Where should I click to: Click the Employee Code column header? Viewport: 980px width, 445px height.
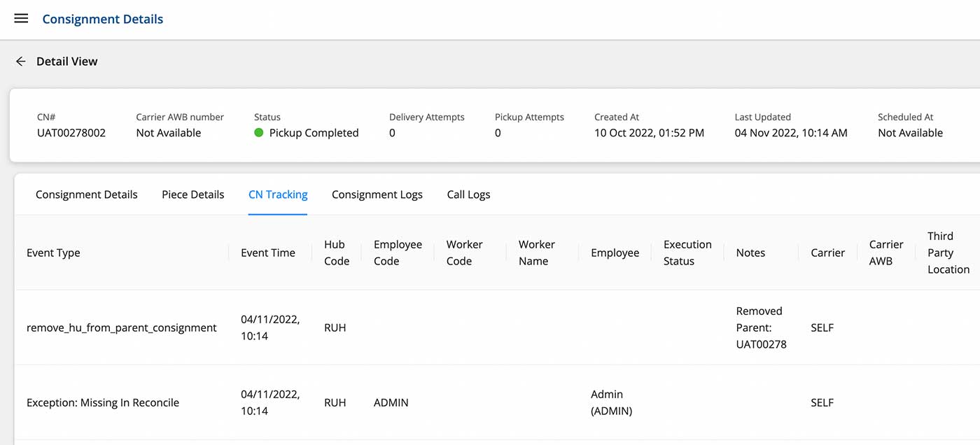coord(398,253)
